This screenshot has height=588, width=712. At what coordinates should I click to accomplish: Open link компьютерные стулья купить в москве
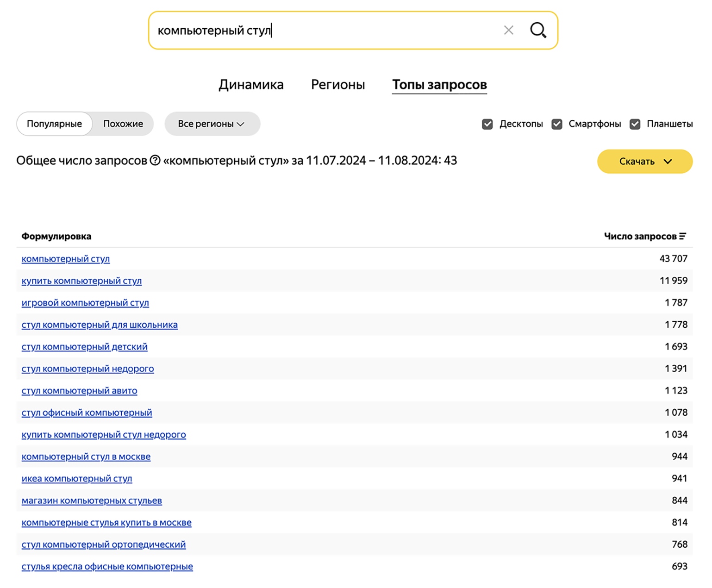(x=106, y=523)
